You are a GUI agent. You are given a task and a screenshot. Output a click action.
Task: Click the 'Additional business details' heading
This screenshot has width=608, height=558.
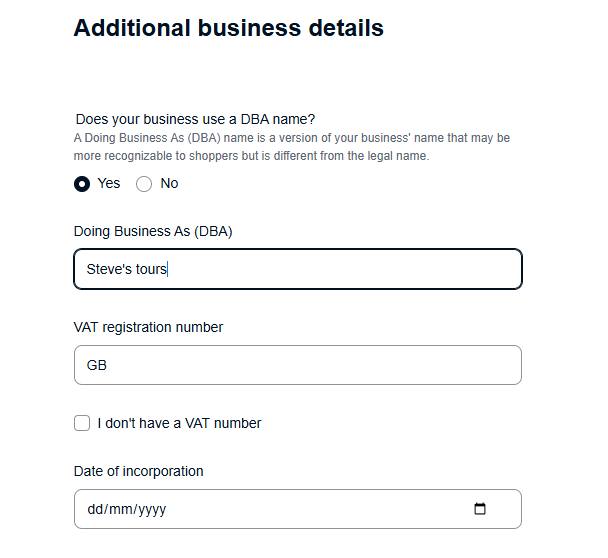[228, 28]
